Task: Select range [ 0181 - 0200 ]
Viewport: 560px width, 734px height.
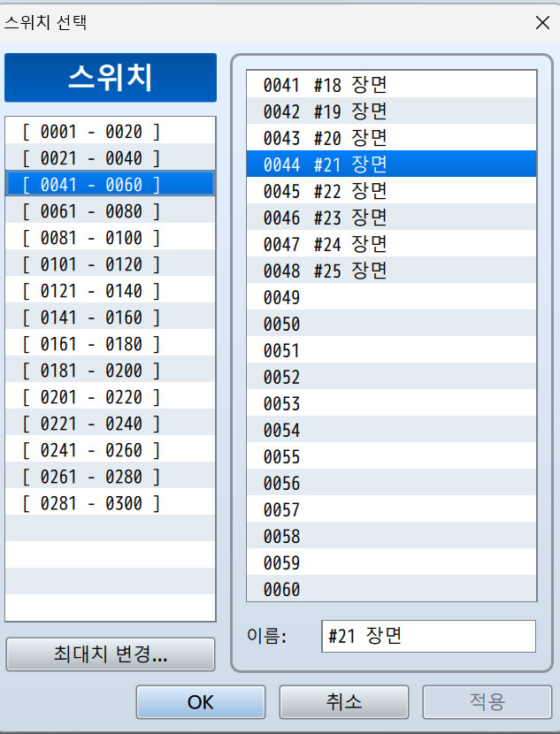Action: (111, 370)
